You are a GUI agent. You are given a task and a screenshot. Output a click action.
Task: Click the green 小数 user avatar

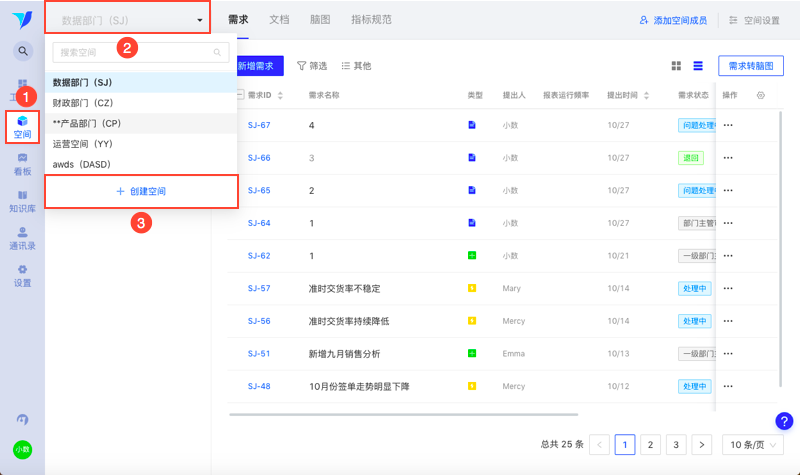[22, 450]
